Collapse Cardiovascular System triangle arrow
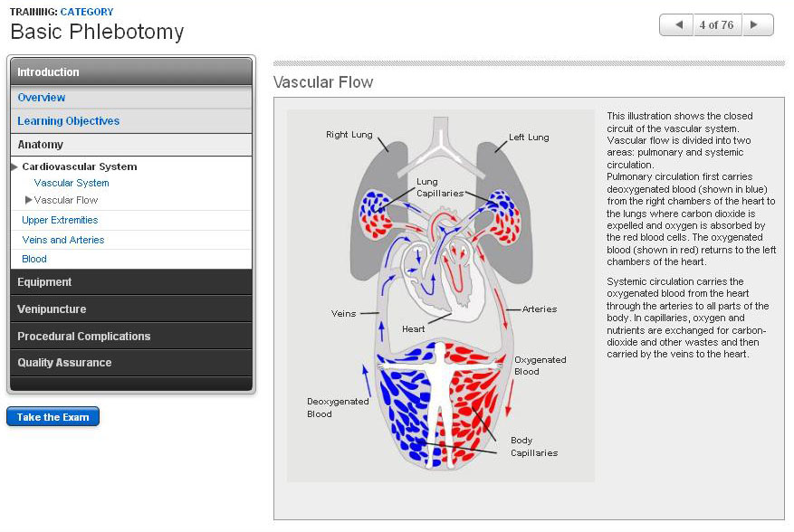Image resolution: width=794 pixels, height=532 pixels. click(14, 167)
